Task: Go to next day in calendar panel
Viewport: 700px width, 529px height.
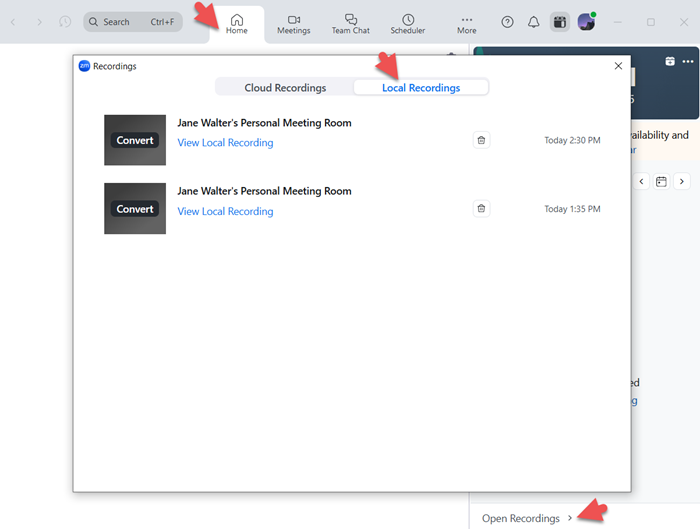Action: (682, 181)
